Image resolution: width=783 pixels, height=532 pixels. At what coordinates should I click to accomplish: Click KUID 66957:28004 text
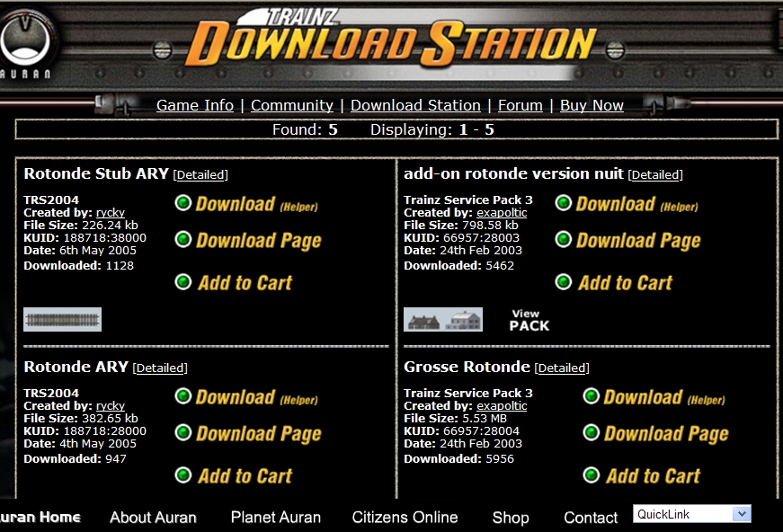461,430
